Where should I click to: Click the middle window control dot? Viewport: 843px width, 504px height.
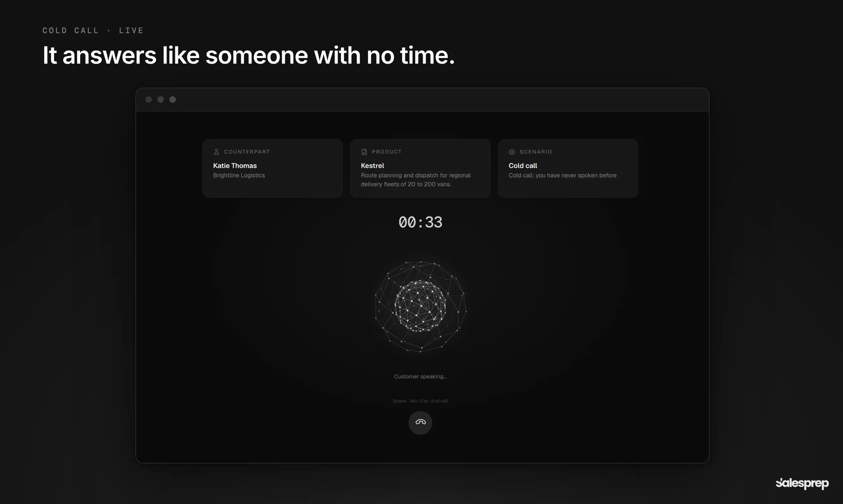point(160,99)
